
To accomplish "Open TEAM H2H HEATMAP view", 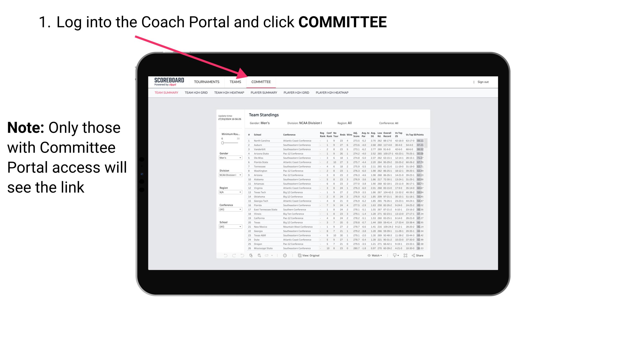I will (x=229, y=93).
